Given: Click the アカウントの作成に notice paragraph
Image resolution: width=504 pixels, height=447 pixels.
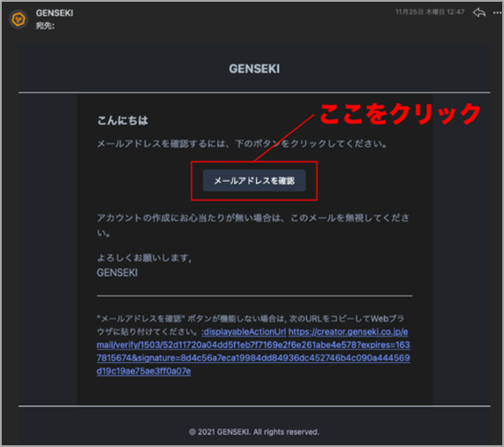Looking at the screenshot, I should [x=253, y=225].
